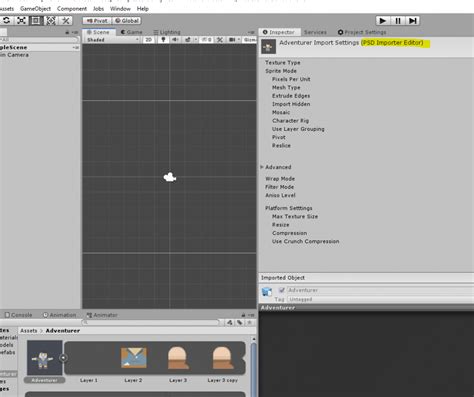Viewport: 474px width, 397px height.
Task: Lock the Project panel
Action: coord(243,315)
